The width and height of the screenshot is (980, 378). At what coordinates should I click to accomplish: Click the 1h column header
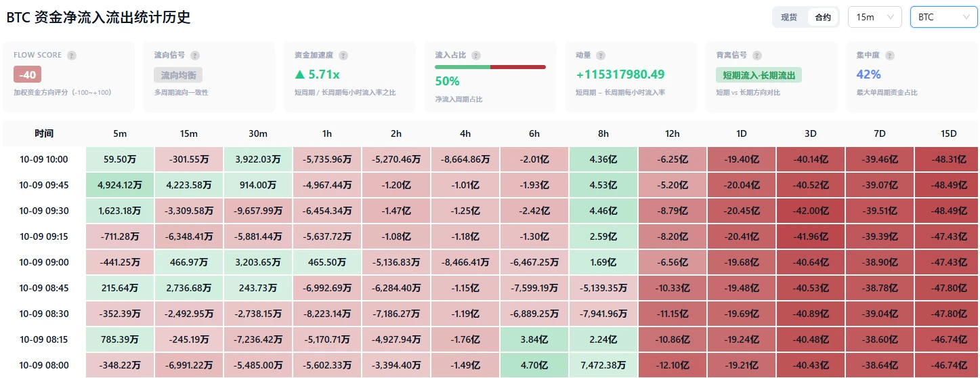click(326, 133)
